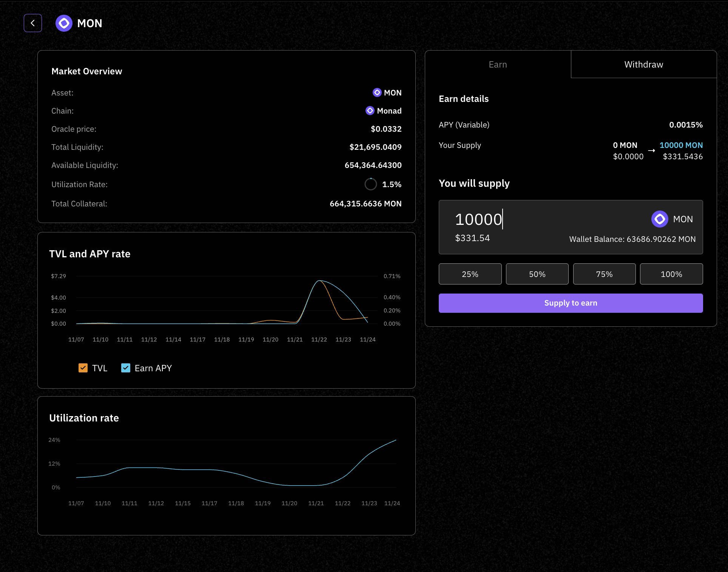
Task: Click the utilization rate circle indicator
Action: [x=370, y=184]
